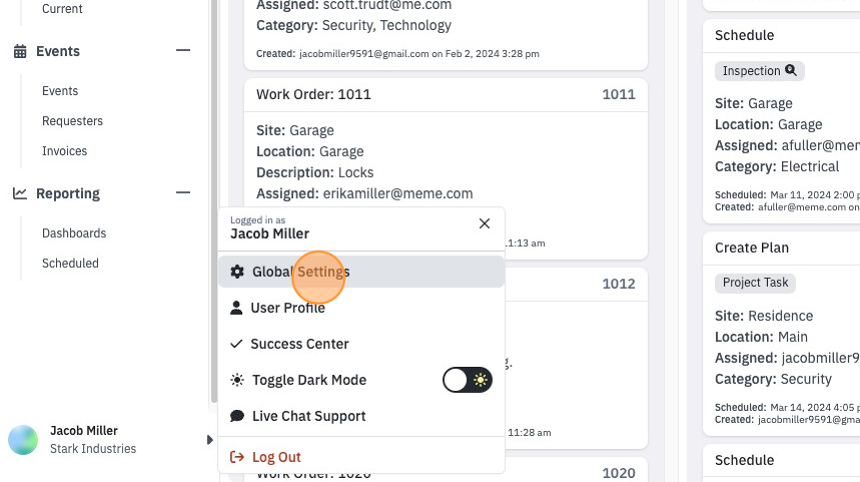Close the logged-in user popup

484,223
